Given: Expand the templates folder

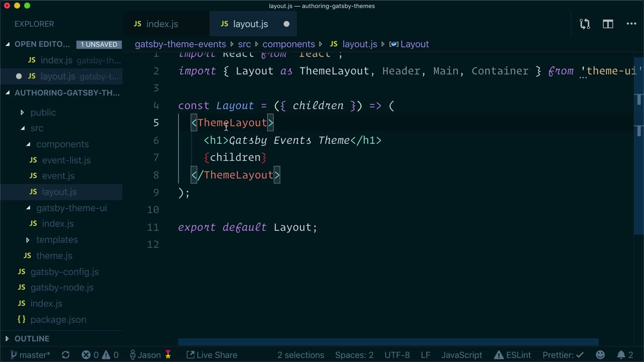Looking at the screenshot, I should (57, 240).
